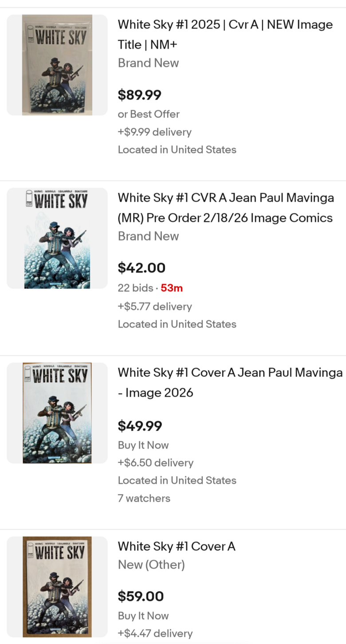Tap "Buy It Now" under the $59.00 price
This screenshot has width=346, height=644.
pos(143,616)
